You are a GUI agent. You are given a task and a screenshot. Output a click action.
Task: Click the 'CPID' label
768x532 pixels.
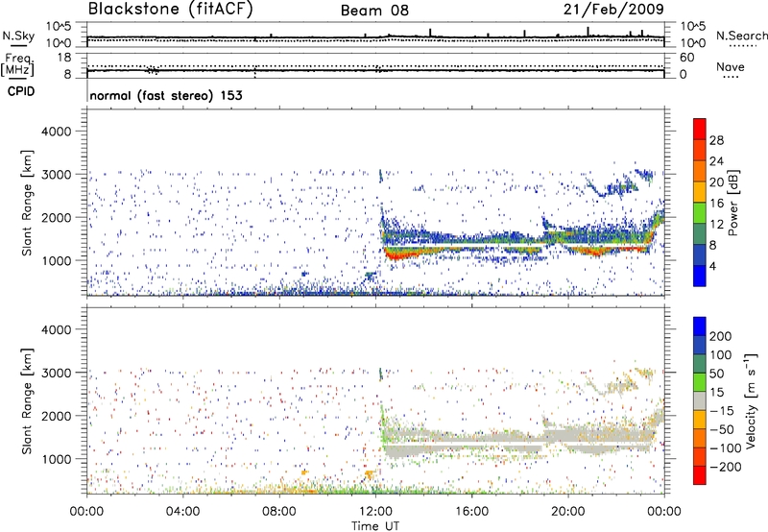point(21,91)
